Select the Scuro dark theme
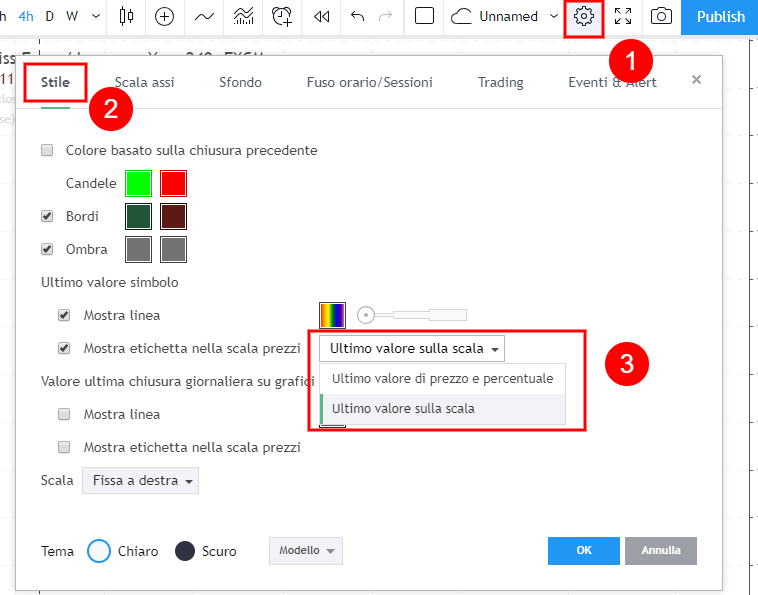The width and height of the screenshot is (758, 595). tap(185, 551)
